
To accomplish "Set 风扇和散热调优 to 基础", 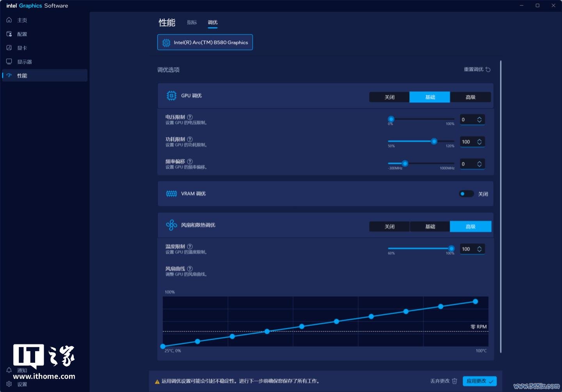I will pyautogui.click(x=430, y=227).
